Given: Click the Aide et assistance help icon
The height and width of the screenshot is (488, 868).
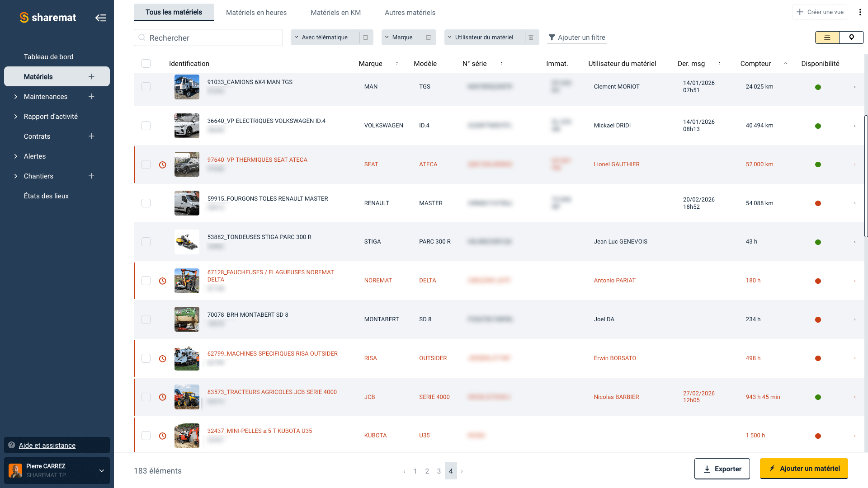Looking at the screenshot, I should point(11,445).
